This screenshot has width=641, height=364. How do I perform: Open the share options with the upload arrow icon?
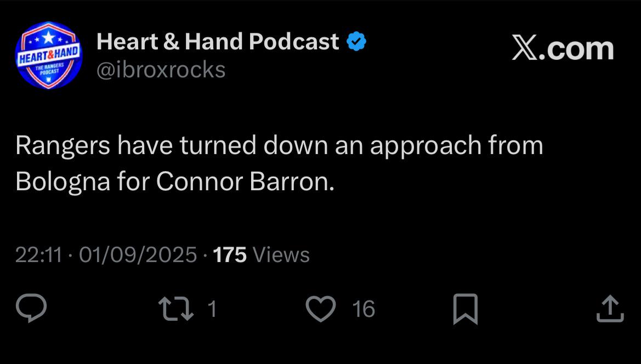pos(610,309)
